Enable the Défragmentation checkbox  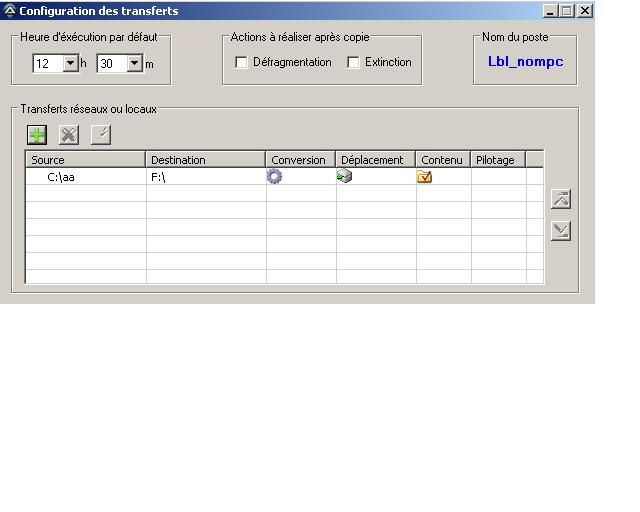coord(241,62)
